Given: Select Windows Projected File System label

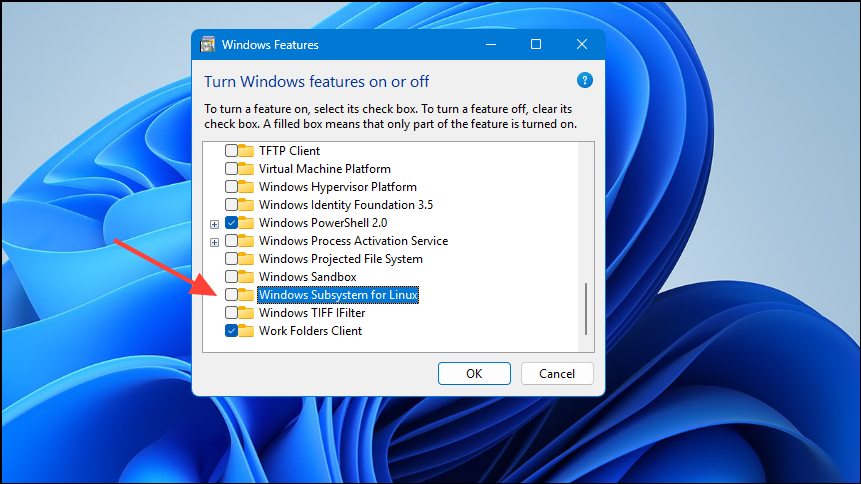Looking at the screenshot, I should tap(341, 259).
